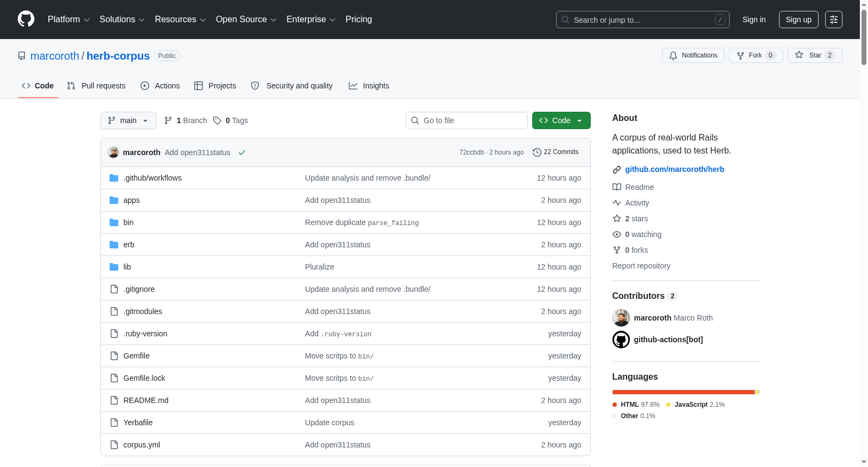Click the command palette icon in header

[833, 20]
